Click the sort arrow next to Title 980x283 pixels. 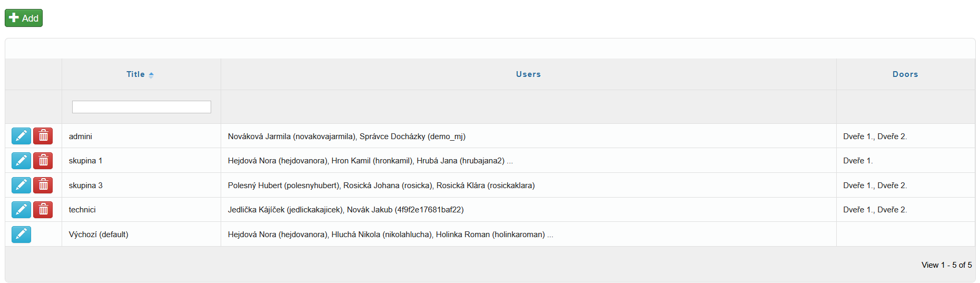coord(151,75)
